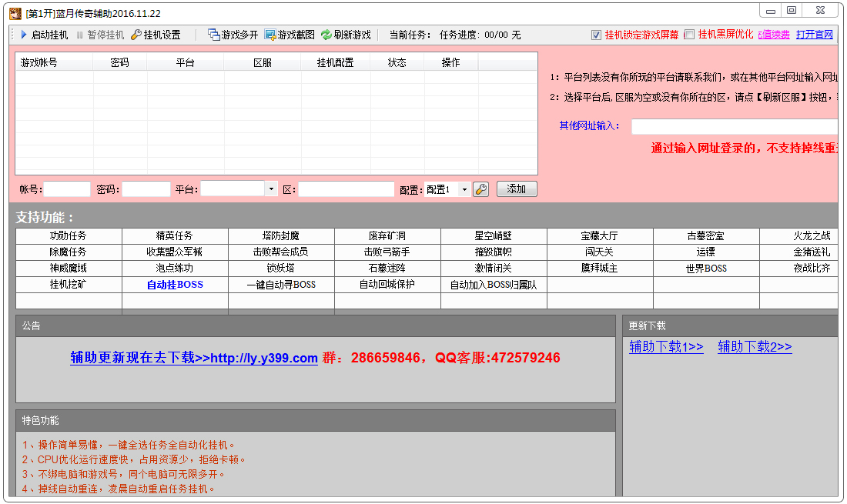This screenshot has height=504, width=847.
Task: Enable 挂机锁定游戏屏幕 checkbox
Action: point(596,35)
